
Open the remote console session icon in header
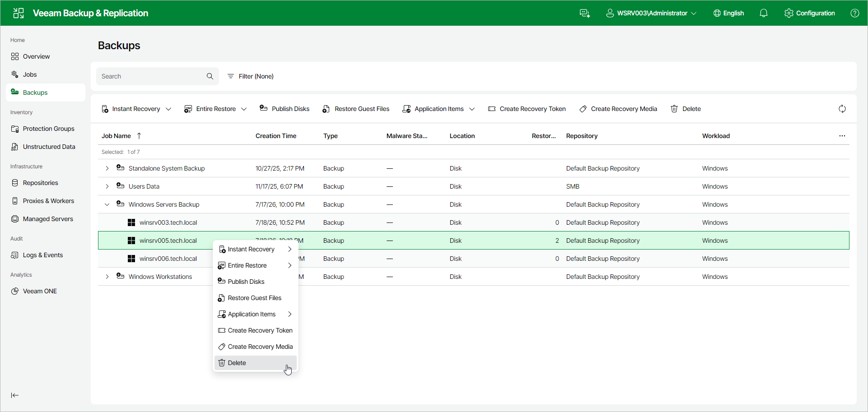[x=585, y=13]
